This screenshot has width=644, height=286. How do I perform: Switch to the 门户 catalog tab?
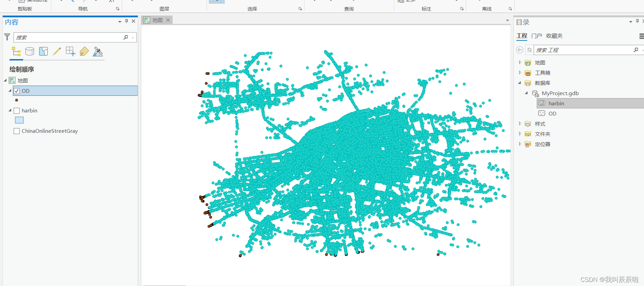(x=537, y=36)
